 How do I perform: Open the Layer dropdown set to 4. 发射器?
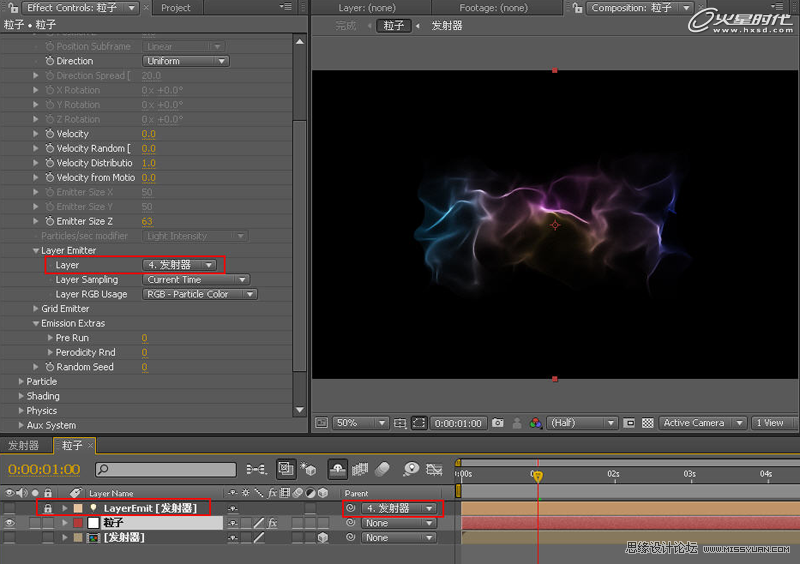(179, 265)
